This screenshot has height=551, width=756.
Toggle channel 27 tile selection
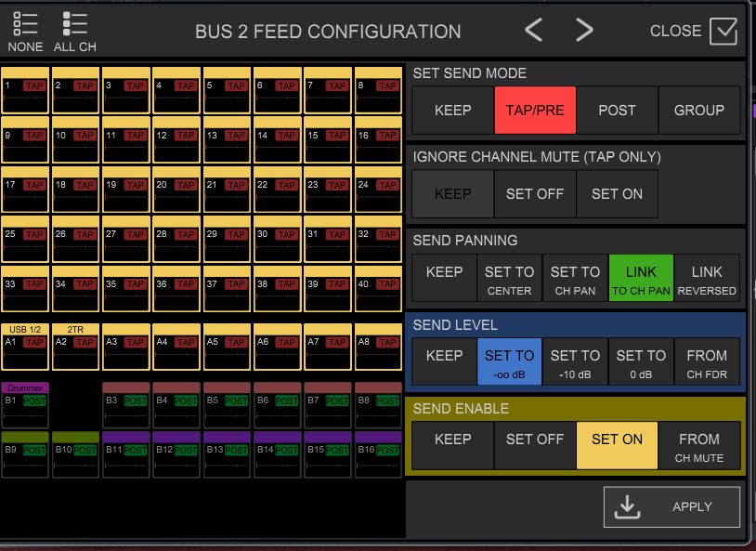tap(125, 240)
